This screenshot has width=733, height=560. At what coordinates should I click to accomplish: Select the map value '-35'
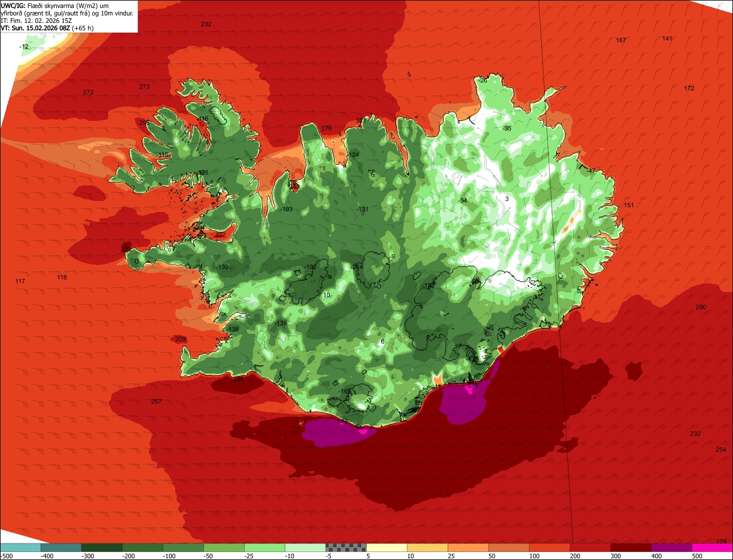point(507,129)
